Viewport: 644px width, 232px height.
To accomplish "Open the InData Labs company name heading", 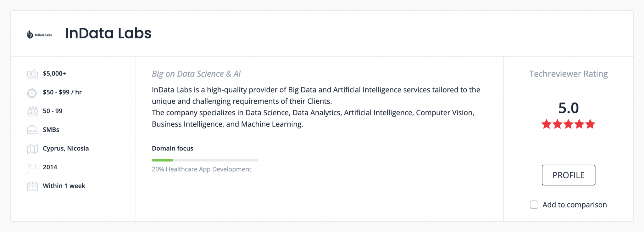I will point(108,33).
